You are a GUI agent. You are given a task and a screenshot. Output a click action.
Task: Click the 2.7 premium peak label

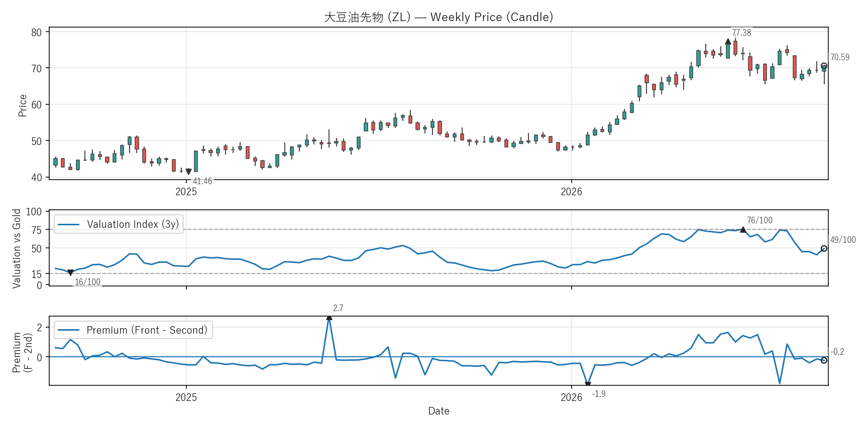(x=338, y=308)
